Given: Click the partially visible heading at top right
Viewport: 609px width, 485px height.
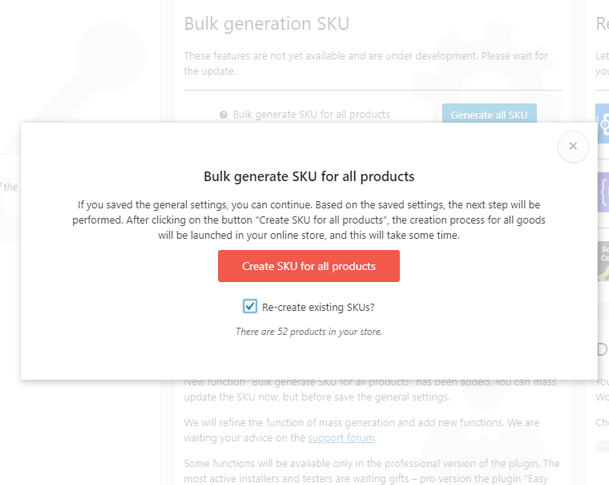Looking at the screenshot, I should tap(600, 23).
